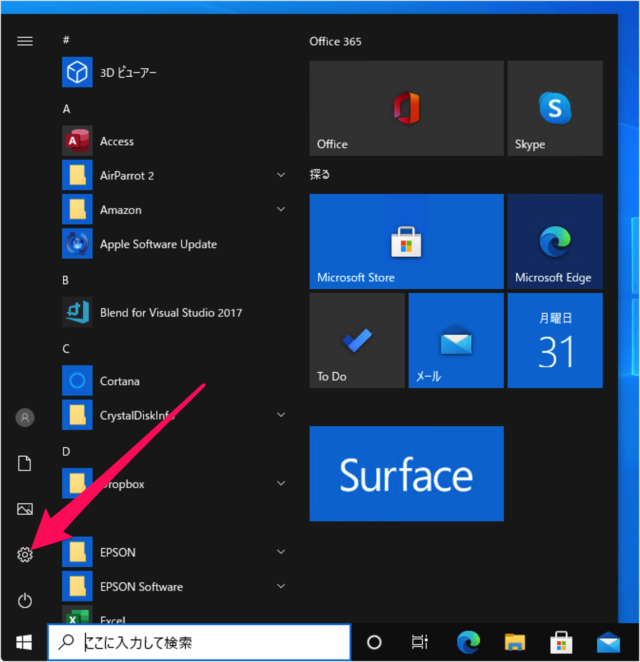Expand the Amazon folder chevron
Viewport: 640px width, 662px height.
click(281, 210)
